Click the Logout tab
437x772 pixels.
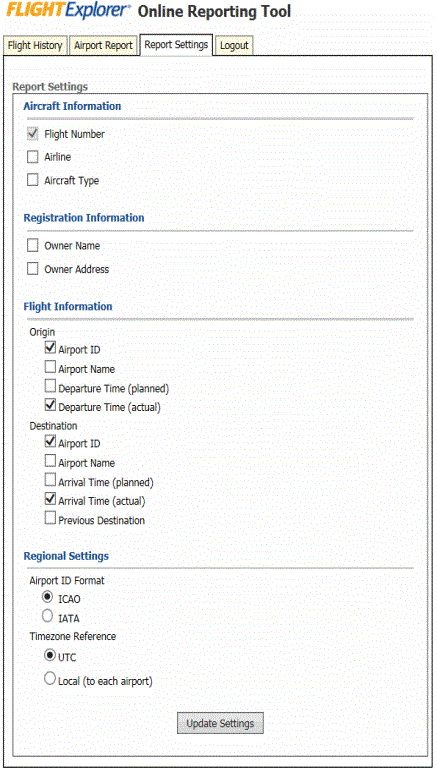tap(234, 46)
